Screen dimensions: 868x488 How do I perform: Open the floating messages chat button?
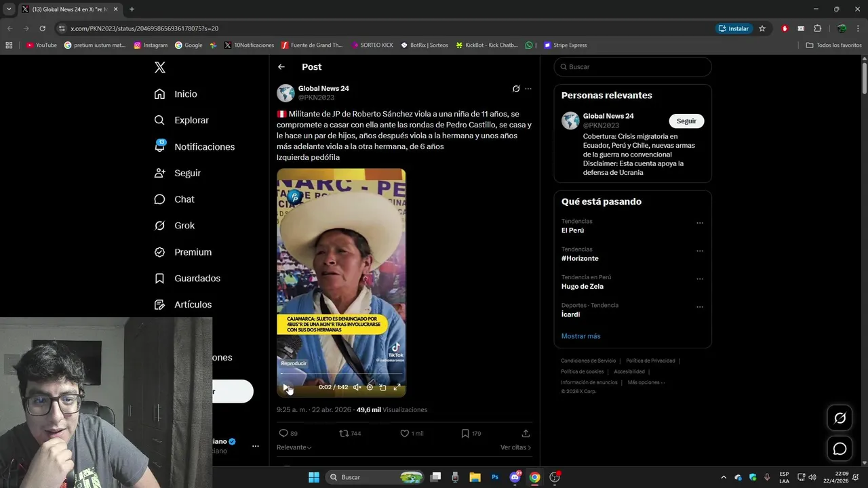point(840,449)
